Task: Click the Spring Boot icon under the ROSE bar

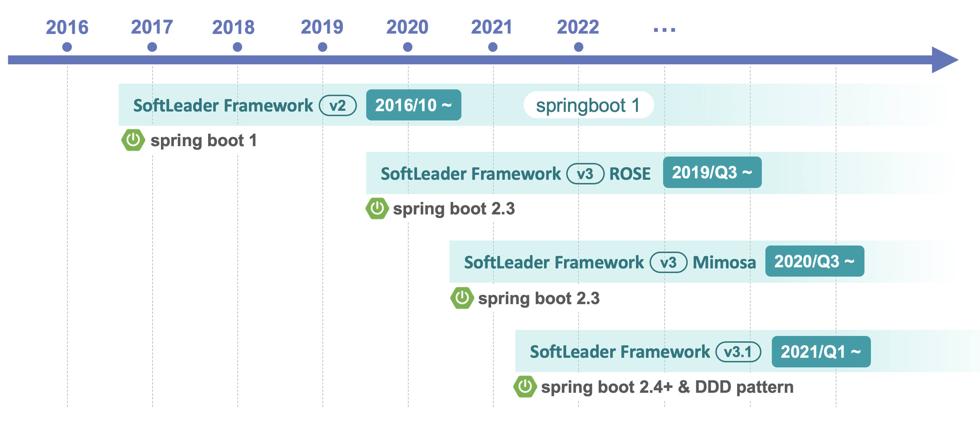Action: (377, 208)
